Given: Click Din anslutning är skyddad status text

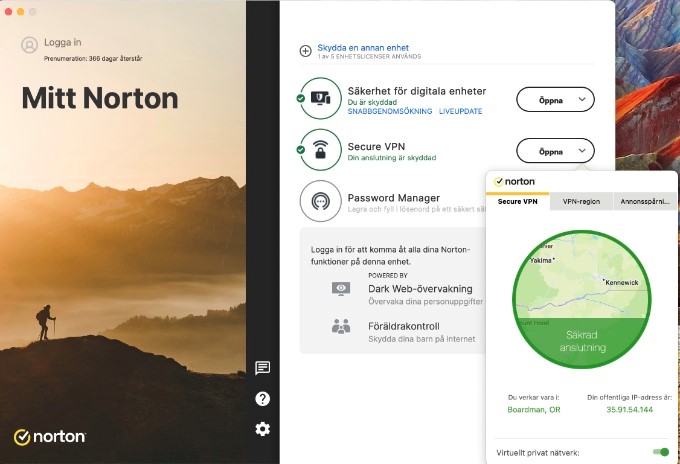Looking at the screenshot, I should (392, 158).
